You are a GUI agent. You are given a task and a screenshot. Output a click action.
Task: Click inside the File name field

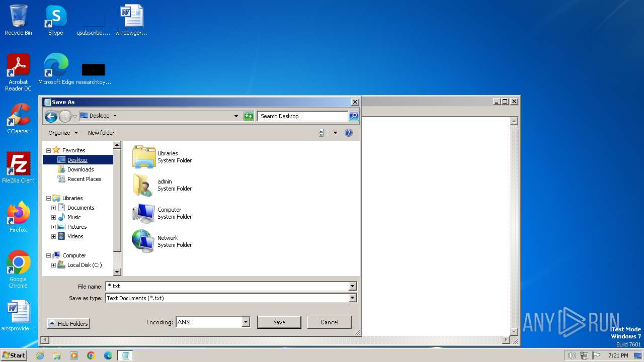[x=227, y=286]
